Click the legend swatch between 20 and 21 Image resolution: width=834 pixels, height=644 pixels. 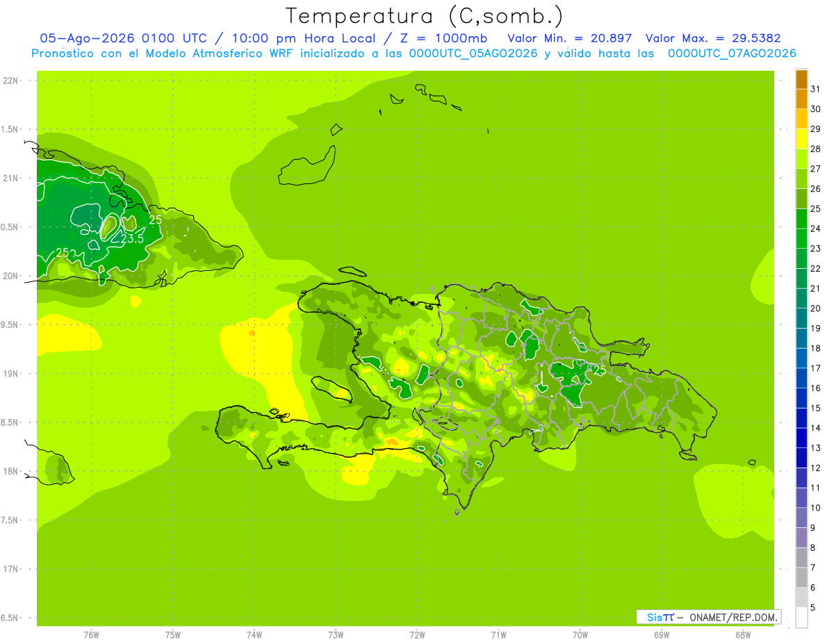pyautogui.click(x=801, y=299)
